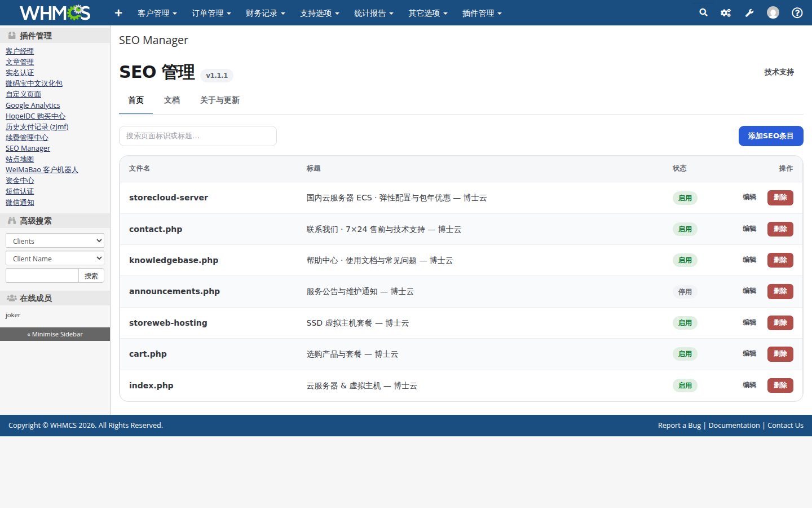Screen dimensions: 812x508
Task: Edit the cart.php entry
Action: click(x=749, y=353)
